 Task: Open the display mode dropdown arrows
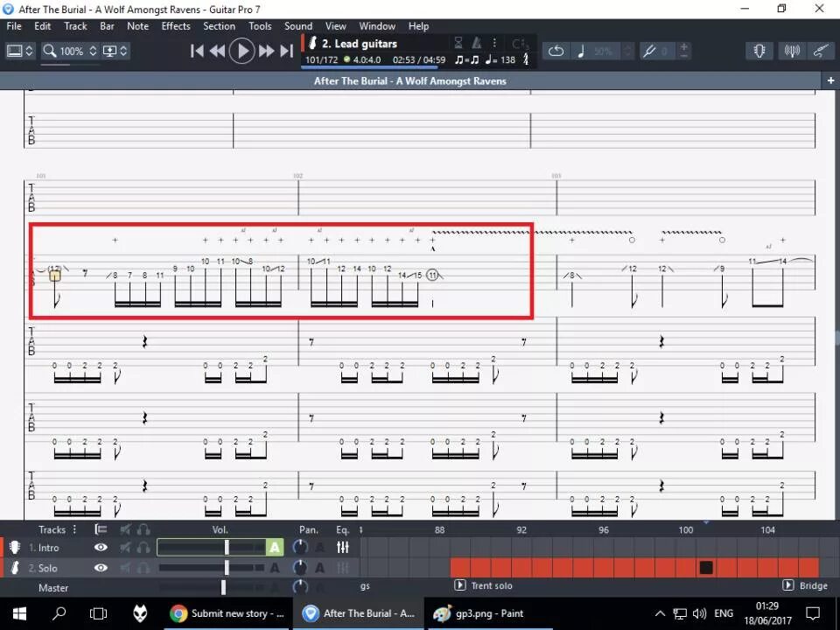(123, 51)
